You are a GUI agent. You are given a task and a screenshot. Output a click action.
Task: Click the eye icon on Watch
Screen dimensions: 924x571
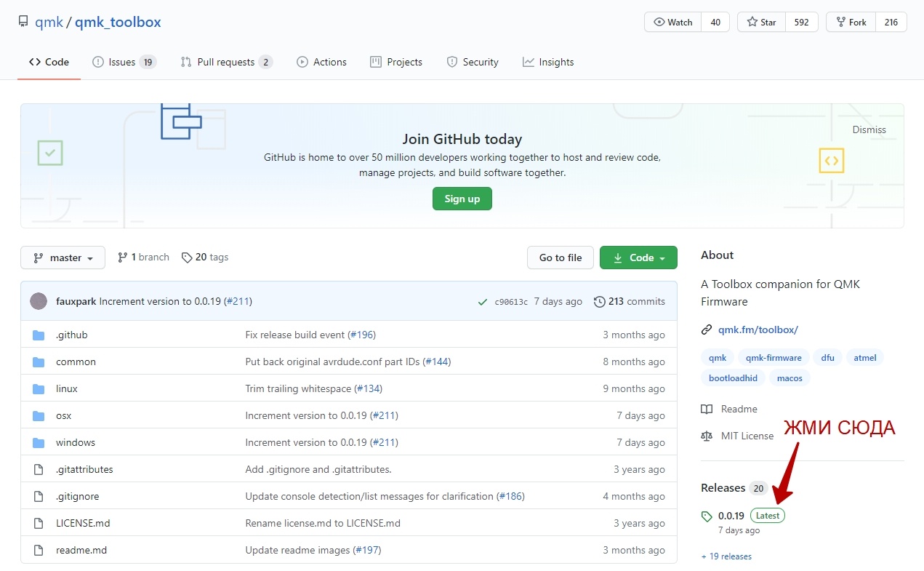click(659, 22)
